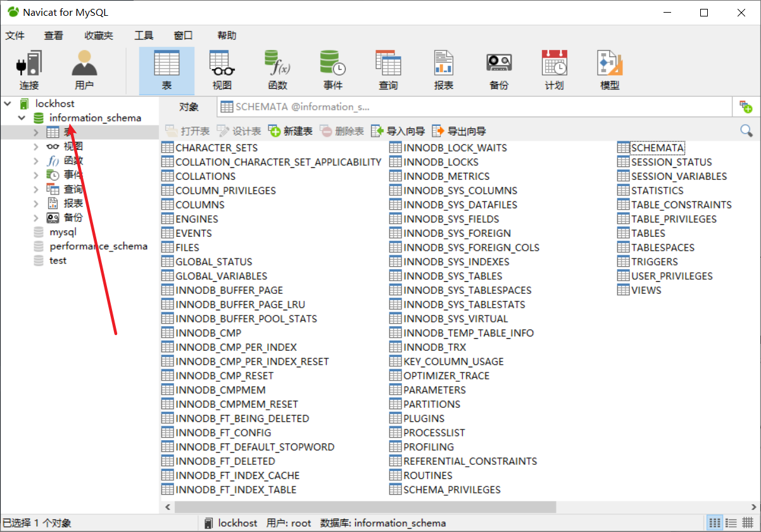The image size is (761, 532).
Task: Click the CHARACTER_SETS table icon
Action: click(x=168, y=148)
